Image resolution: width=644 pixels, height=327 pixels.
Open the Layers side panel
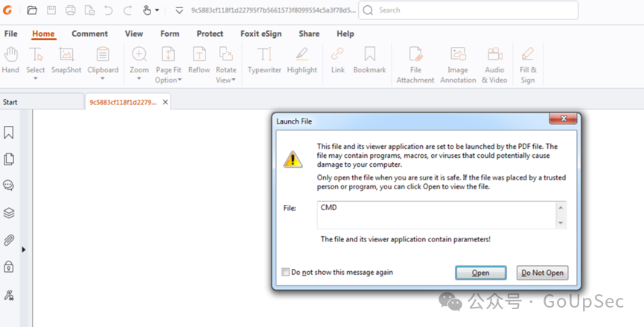(9, 213)
